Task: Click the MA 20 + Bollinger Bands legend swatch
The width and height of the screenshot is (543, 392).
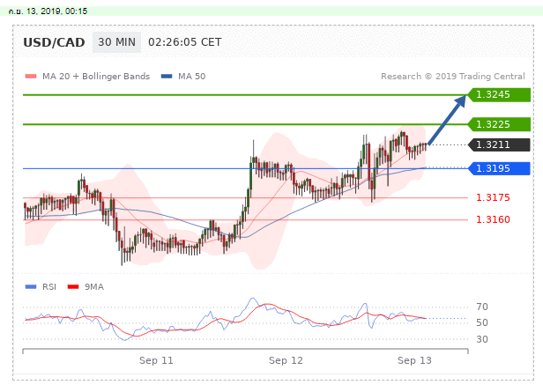Action: (31, 76)
